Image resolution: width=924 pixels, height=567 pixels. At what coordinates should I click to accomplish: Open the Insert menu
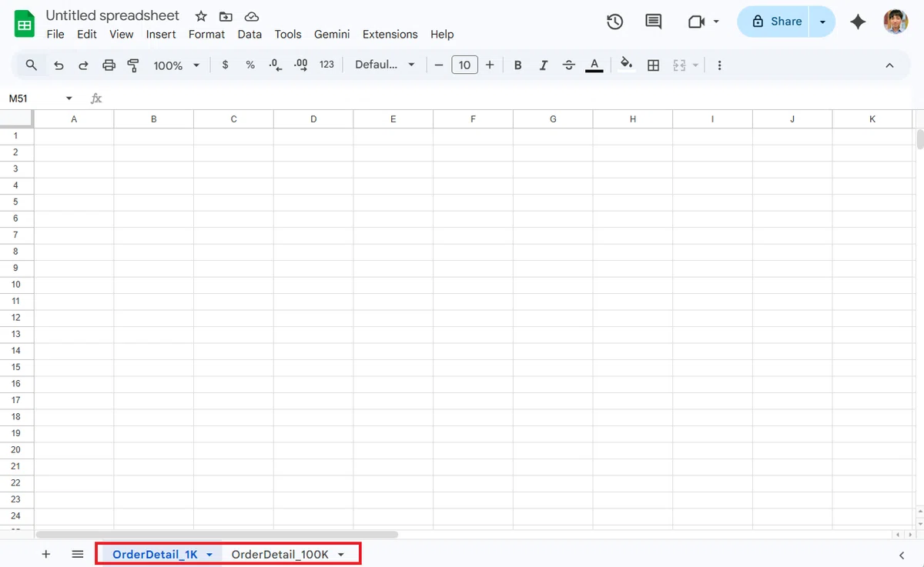tap(161, 35)
